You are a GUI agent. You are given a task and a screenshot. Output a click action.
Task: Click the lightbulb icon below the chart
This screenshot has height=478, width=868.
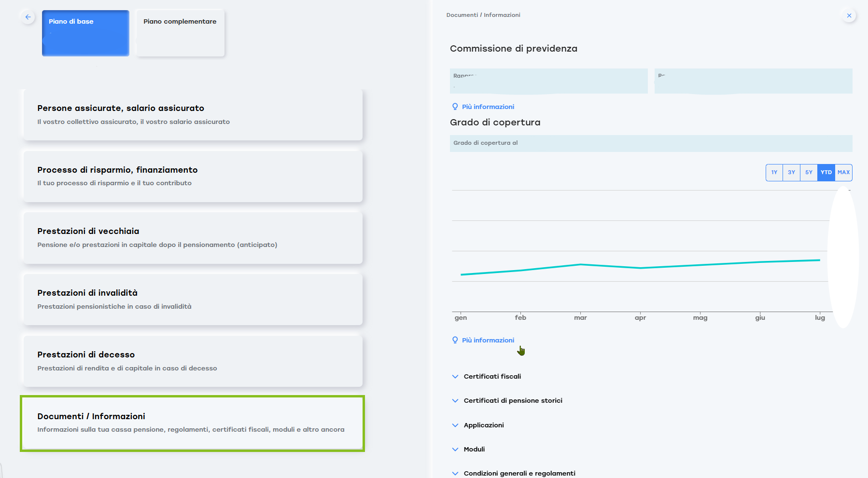[x=455, y=340]
